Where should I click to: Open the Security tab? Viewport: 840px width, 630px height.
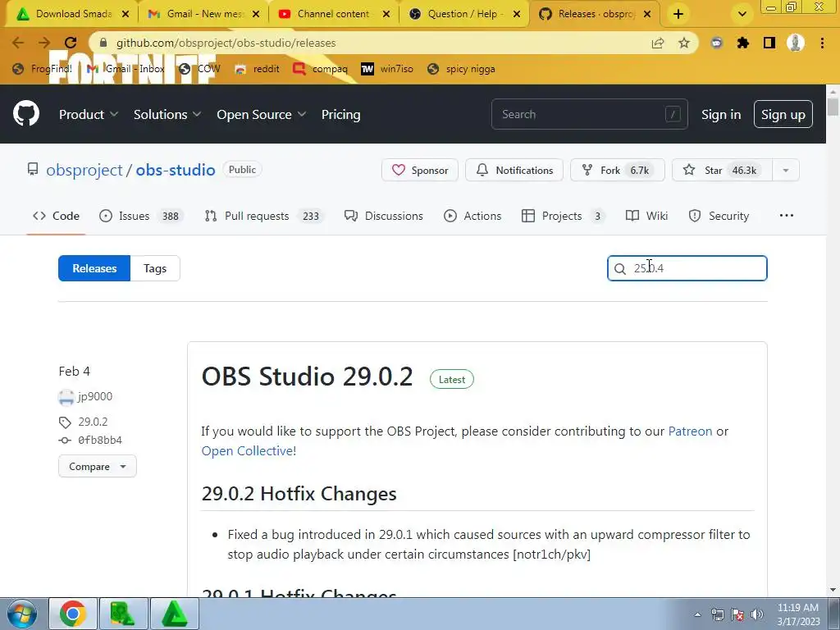pos(719,216)
